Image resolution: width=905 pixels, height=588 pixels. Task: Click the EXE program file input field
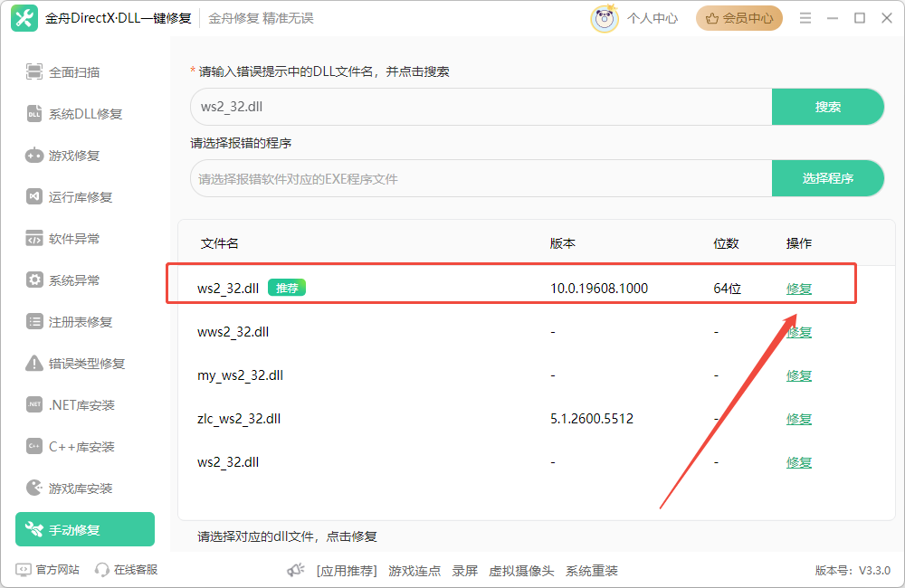coord(481,178)
